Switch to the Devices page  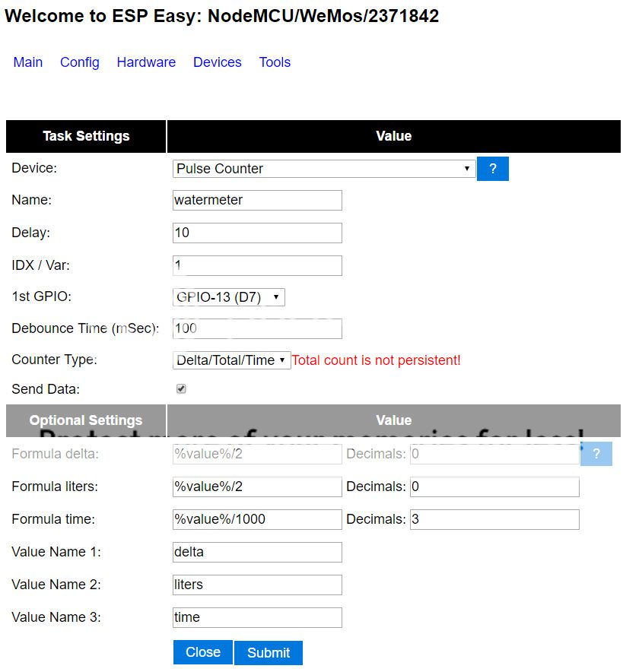pyautogui.click(x=217, y=62)
